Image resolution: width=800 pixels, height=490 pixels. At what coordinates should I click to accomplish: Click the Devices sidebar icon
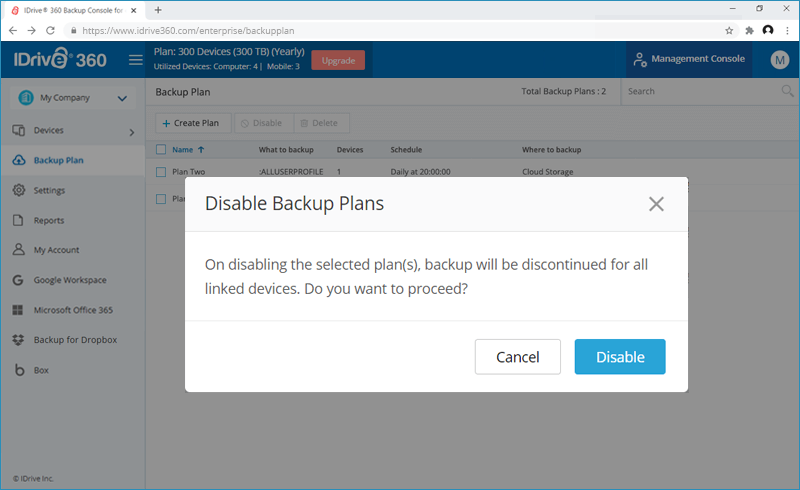click(x=19, y=130)
